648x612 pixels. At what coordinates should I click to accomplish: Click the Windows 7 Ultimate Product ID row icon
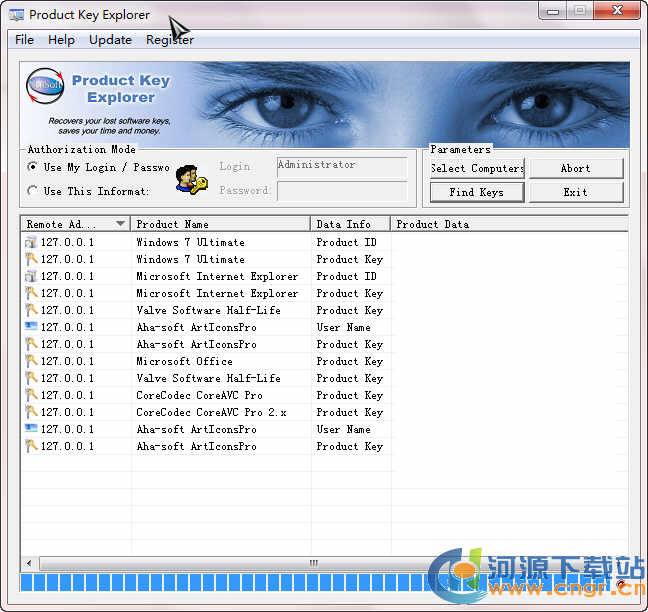click(x=30, y=242)
